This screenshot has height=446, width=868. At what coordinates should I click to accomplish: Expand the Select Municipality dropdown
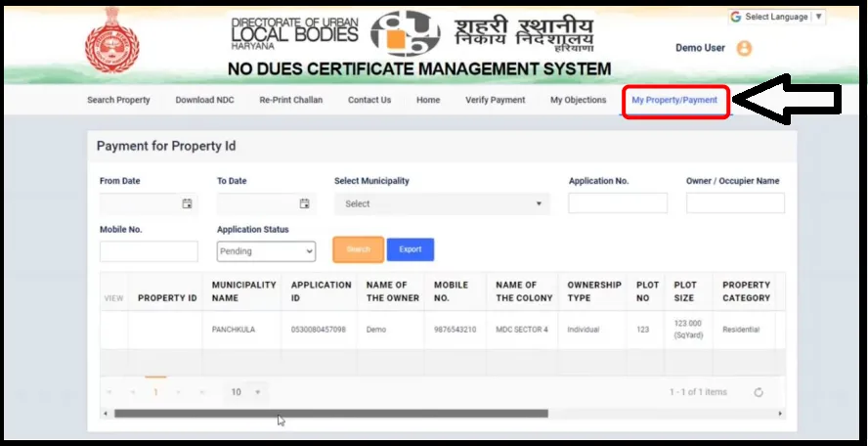[x=442, y=203]
